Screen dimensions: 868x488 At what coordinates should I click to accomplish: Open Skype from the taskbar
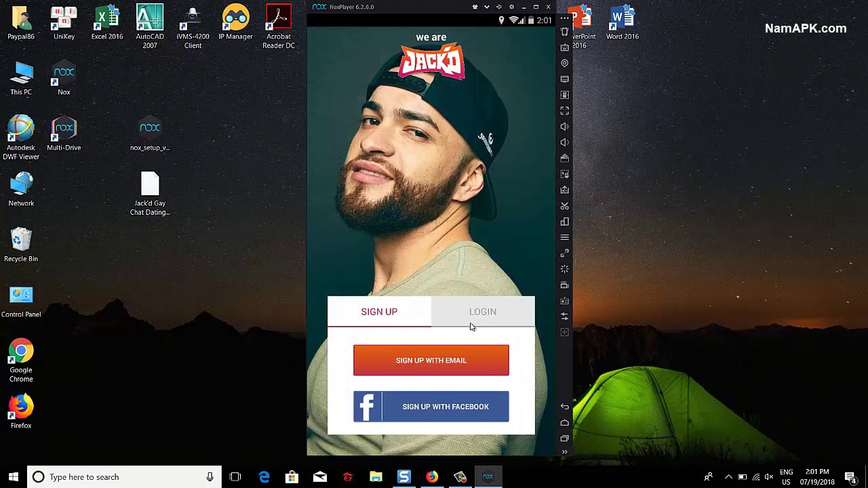[x=404, y=477]
